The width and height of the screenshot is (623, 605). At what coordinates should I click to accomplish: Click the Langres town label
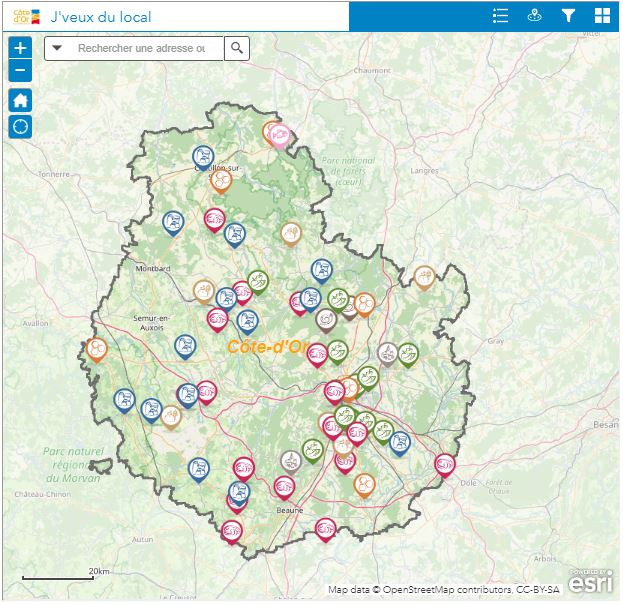(424, 171)
